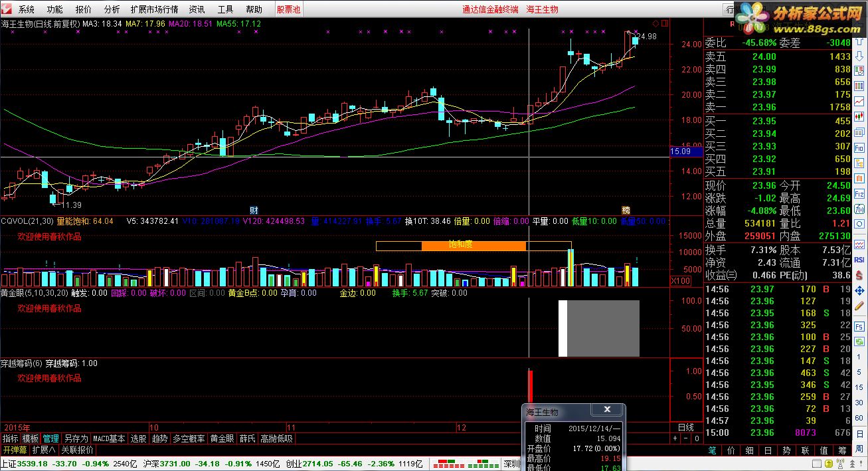Viewport: 868px width, 471px height.
Task: Click the tree structure icon in sidebar
Action: click(859, 163)
